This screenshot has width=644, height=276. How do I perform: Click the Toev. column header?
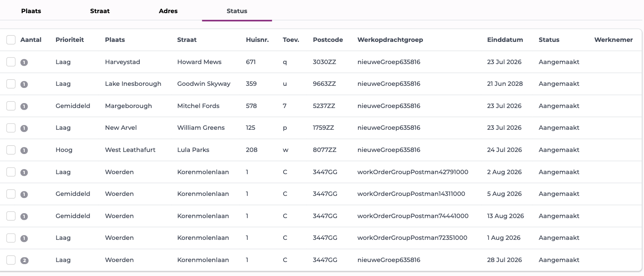coord(291,40)
